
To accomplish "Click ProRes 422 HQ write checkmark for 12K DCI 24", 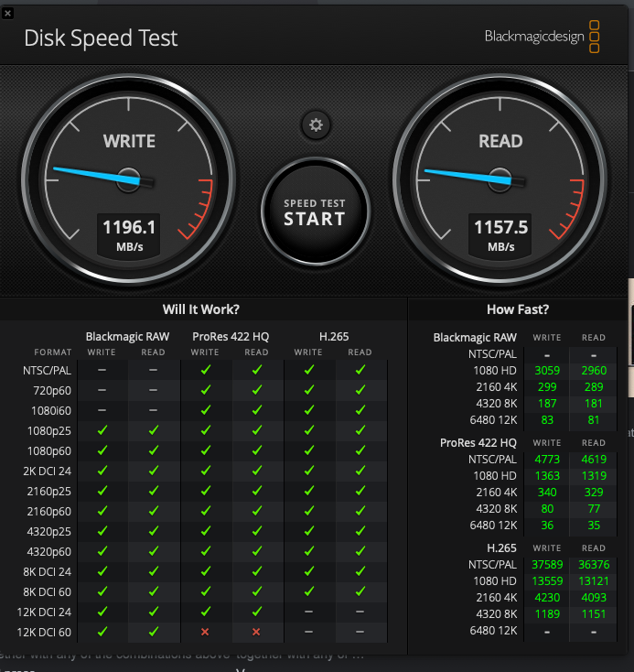I will point(206,612).
